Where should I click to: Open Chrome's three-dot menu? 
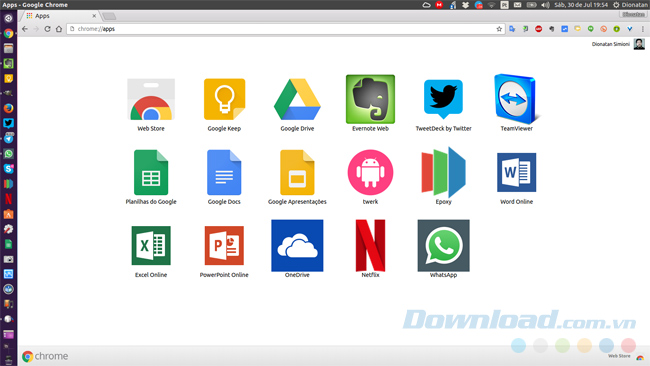click(643, 29)
